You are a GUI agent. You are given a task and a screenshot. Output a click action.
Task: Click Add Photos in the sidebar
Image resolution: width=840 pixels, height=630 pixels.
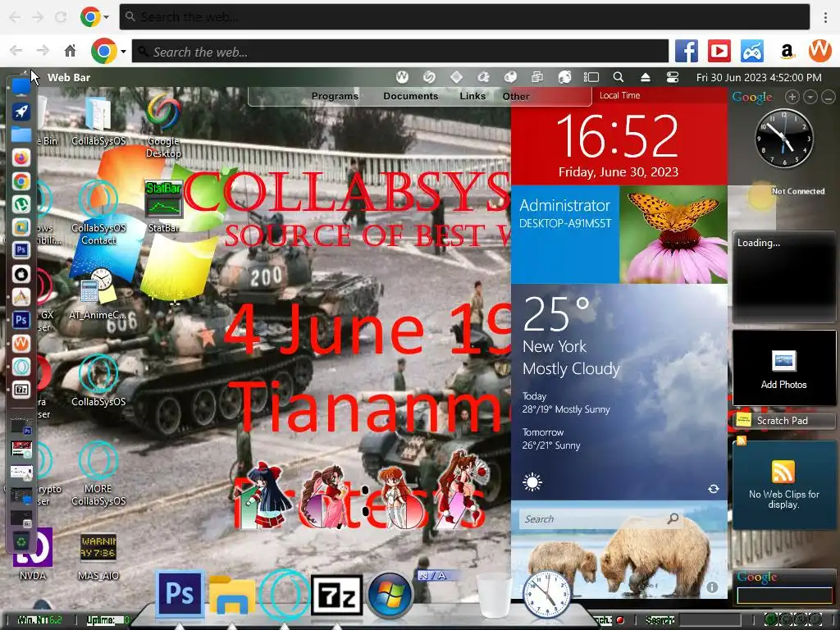click(783, 368)
